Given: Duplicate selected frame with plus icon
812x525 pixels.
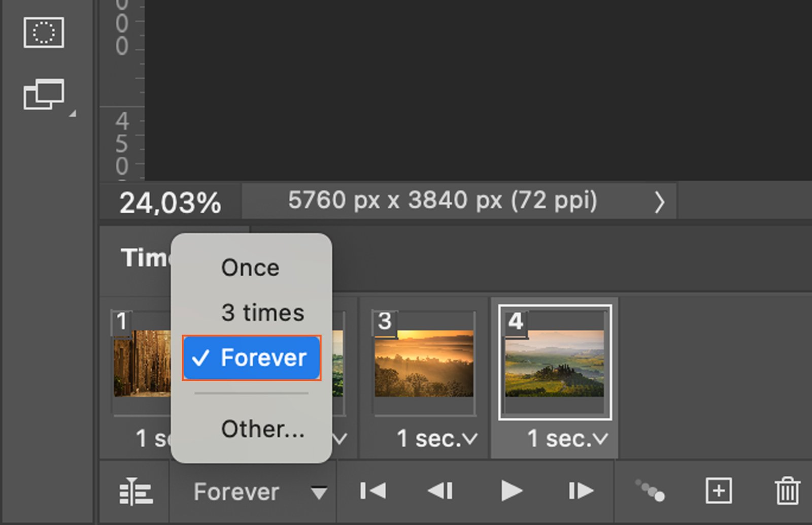Looking at the screenshot, I should point(719,491).
